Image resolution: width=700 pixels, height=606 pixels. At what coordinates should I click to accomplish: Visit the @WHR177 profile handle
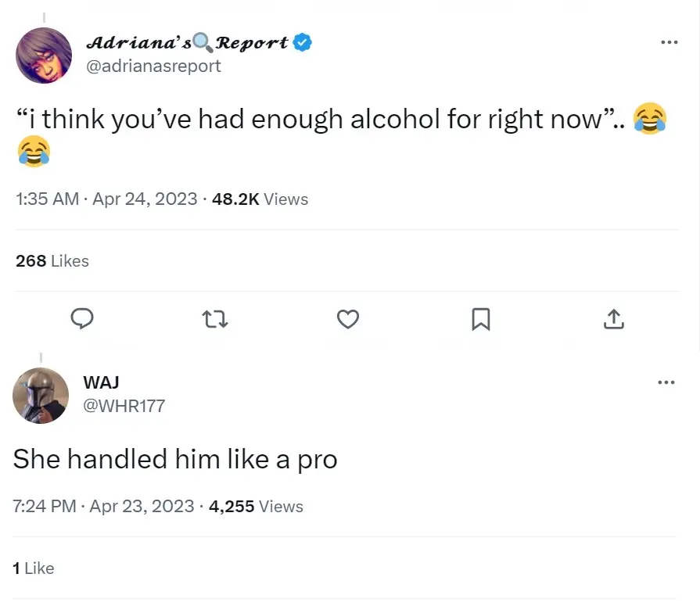tap(124, 405)
